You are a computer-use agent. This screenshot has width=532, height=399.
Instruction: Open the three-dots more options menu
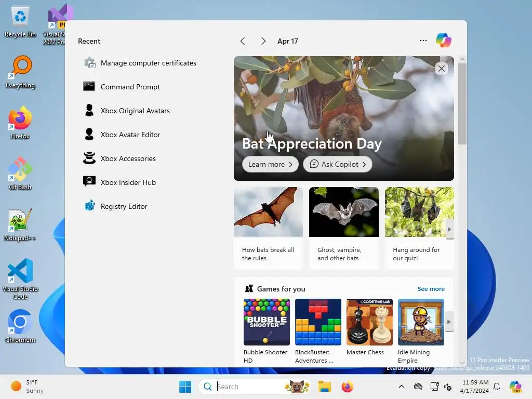(x=423, y=41)
